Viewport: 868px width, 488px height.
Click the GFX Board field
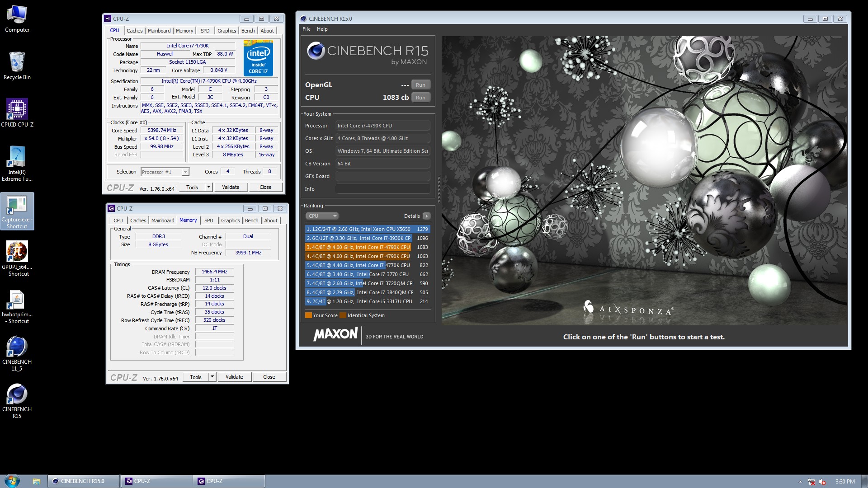pos(382,176)
